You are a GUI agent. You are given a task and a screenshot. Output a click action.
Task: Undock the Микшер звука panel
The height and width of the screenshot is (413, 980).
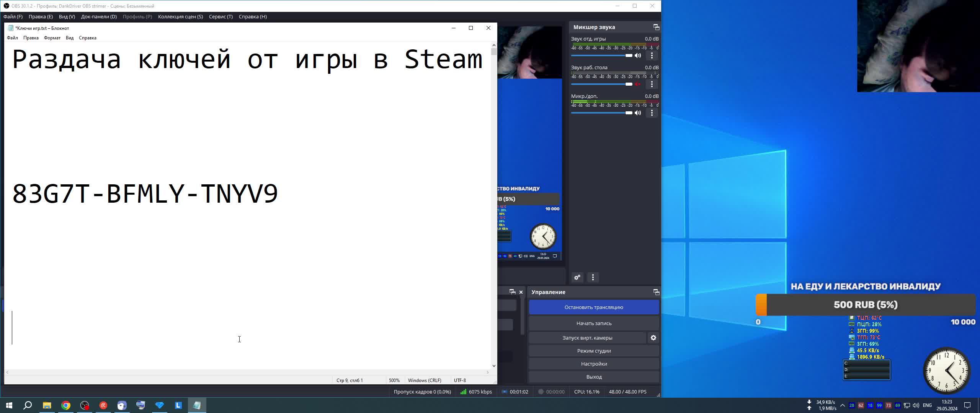[656, 27]
